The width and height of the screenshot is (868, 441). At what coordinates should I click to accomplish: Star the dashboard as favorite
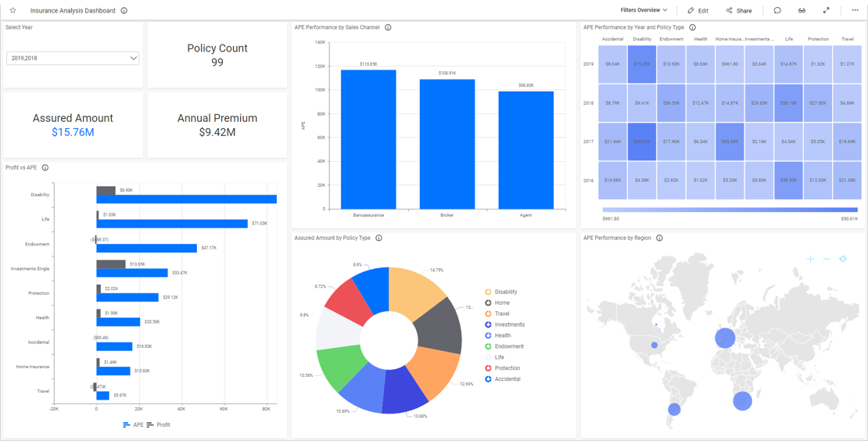click(x=13, y=11)
